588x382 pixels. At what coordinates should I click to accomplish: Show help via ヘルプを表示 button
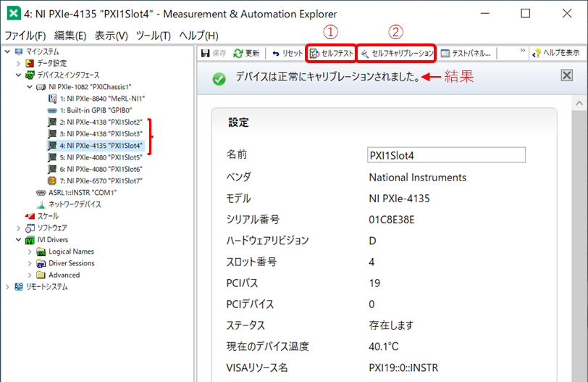tap(556, 53)
